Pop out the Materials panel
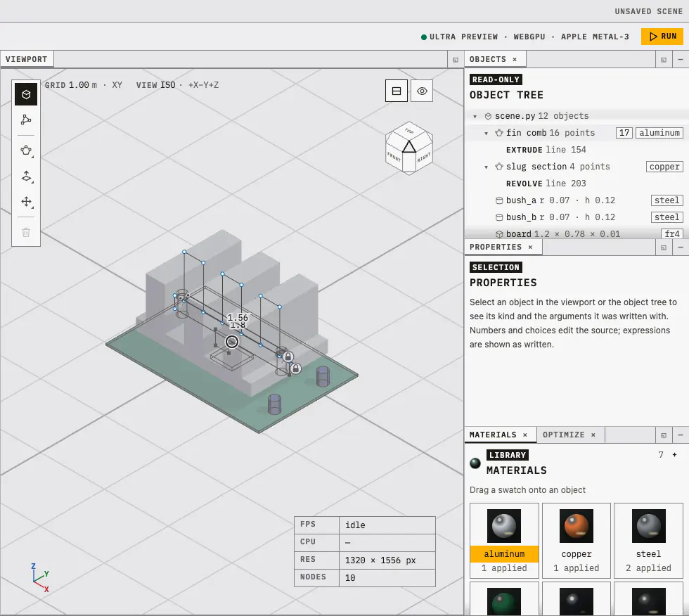 [x=664, y=435]
